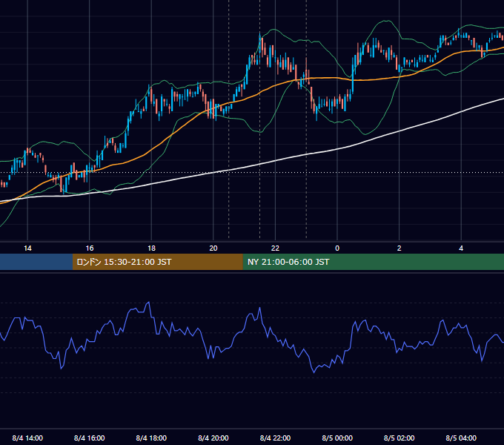The image size is (504, 445).
Task: Click the 8/5 02:00 time label
Action: [399, 438]
